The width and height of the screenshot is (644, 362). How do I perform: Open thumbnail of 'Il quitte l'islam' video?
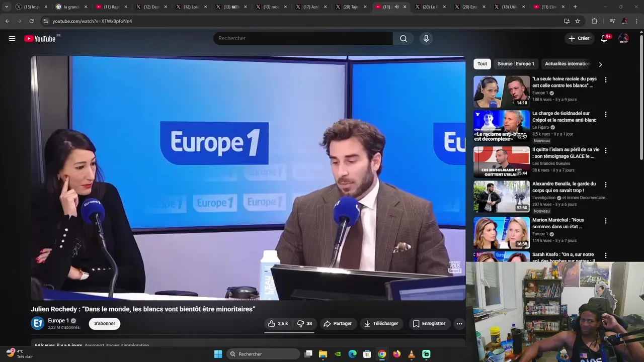[502, 162]
